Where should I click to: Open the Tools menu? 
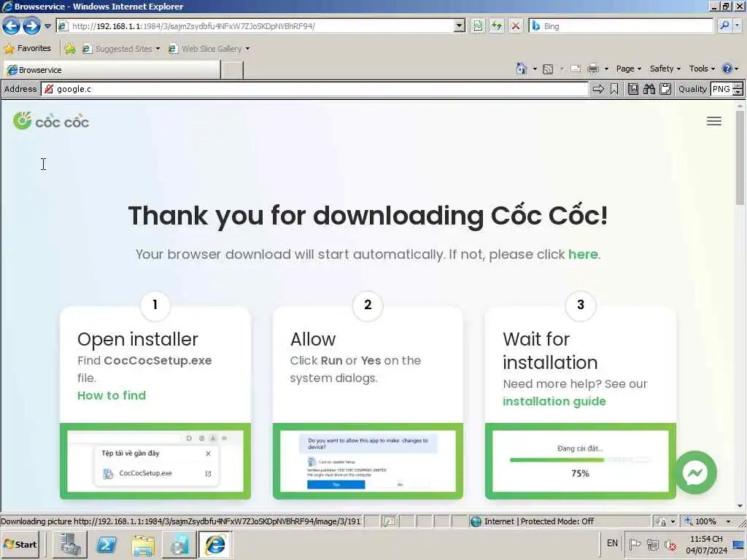click(x=702, y=69)
